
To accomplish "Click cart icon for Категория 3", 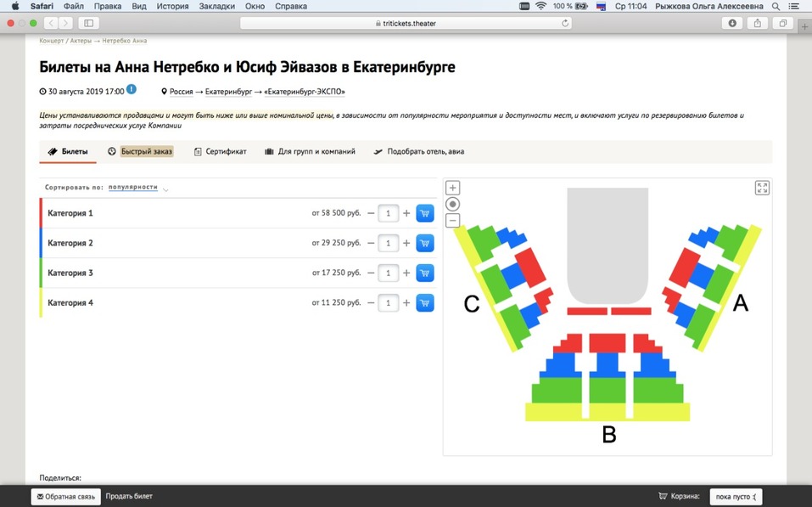I will tap(425, 273).
